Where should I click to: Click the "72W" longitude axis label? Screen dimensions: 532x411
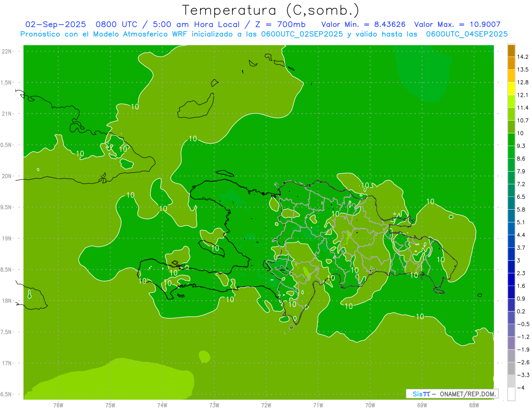coord(266,405)
